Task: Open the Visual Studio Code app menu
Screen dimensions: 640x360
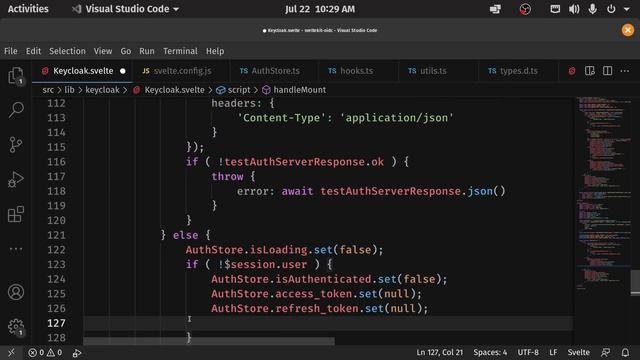Action: [x=126, y=9]
